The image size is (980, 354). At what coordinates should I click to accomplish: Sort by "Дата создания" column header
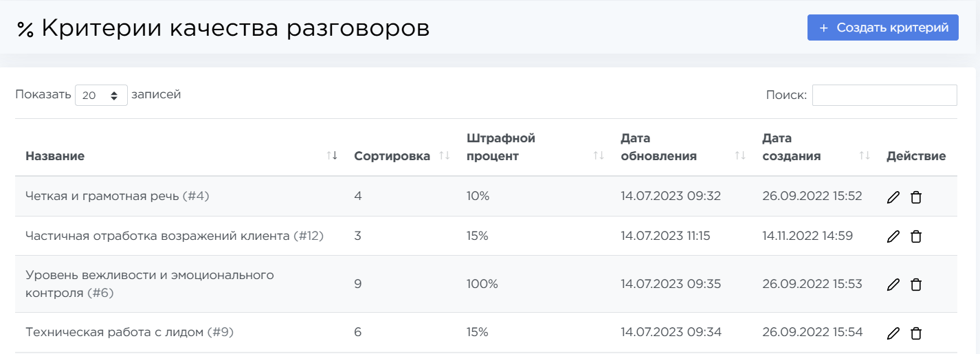(791, 147)
